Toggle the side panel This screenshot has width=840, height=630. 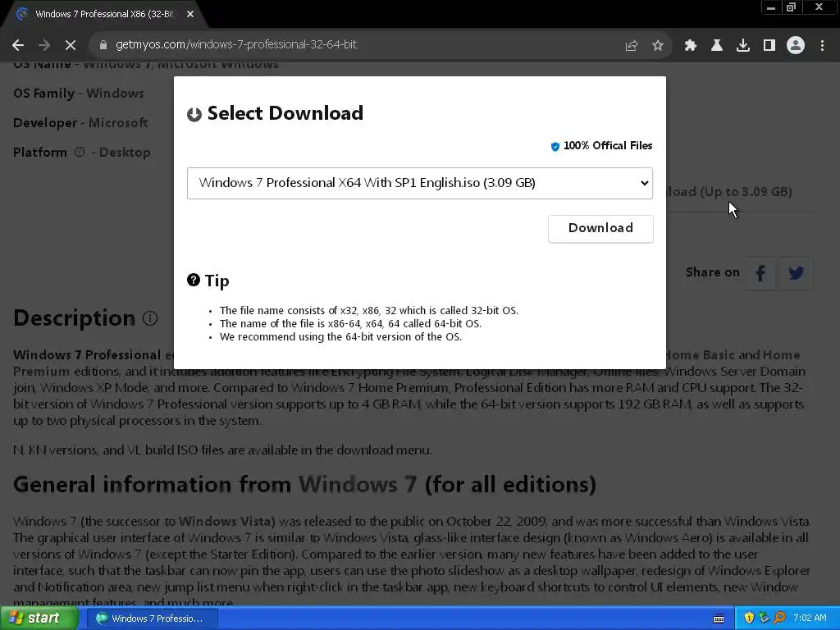[x=769, y=46]
